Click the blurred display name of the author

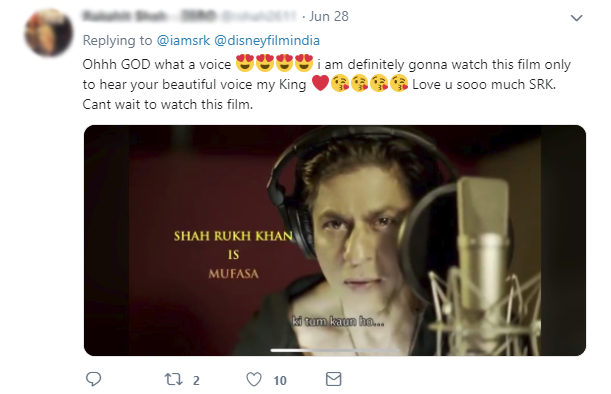[149, 16]
